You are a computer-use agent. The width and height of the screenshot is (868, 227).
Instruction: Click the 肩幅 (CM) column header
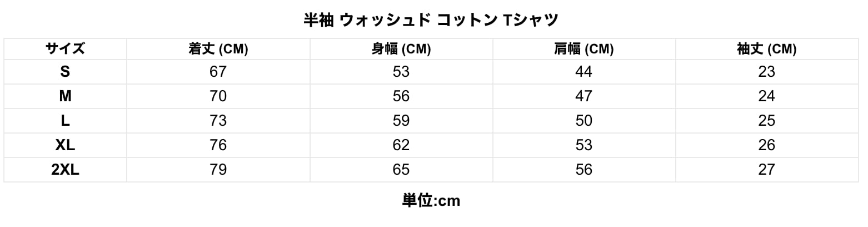click(583, 49)
